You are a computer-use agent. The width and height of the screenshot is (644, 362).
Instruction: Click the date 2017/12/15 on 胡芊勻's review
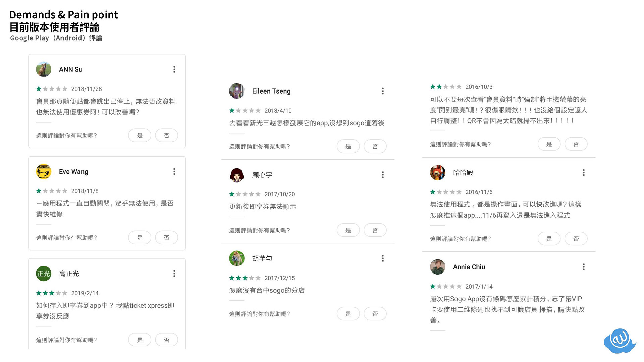pyautogui.click(x=280, y=278)
